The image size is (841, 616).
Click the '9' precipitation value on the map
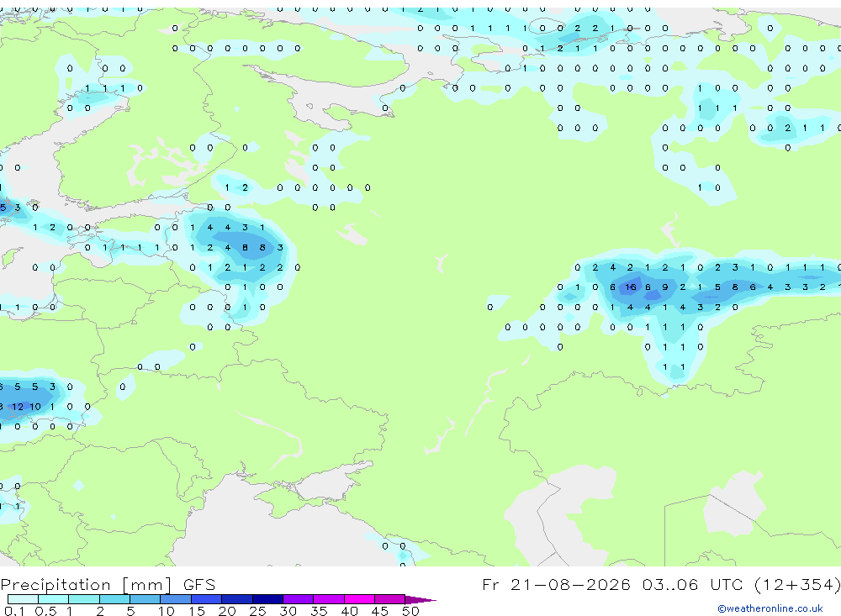tap(665, 287)
